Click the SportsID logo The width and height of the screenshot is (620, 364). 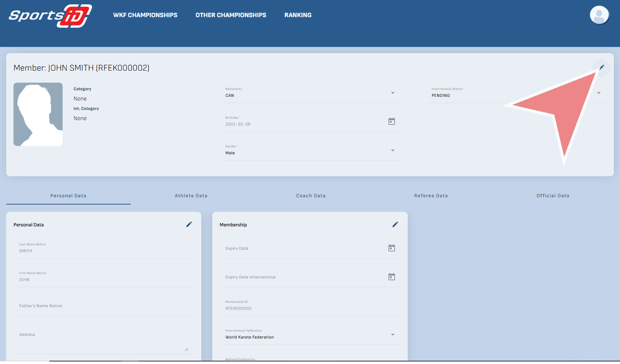tap(50, 16)
